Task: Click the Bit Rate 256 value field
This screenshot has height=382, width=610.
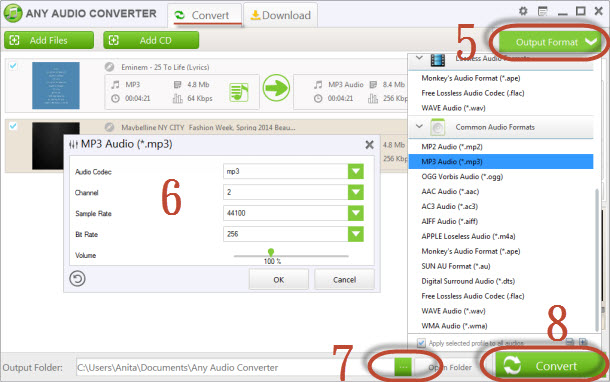Action: coord(286,234)
